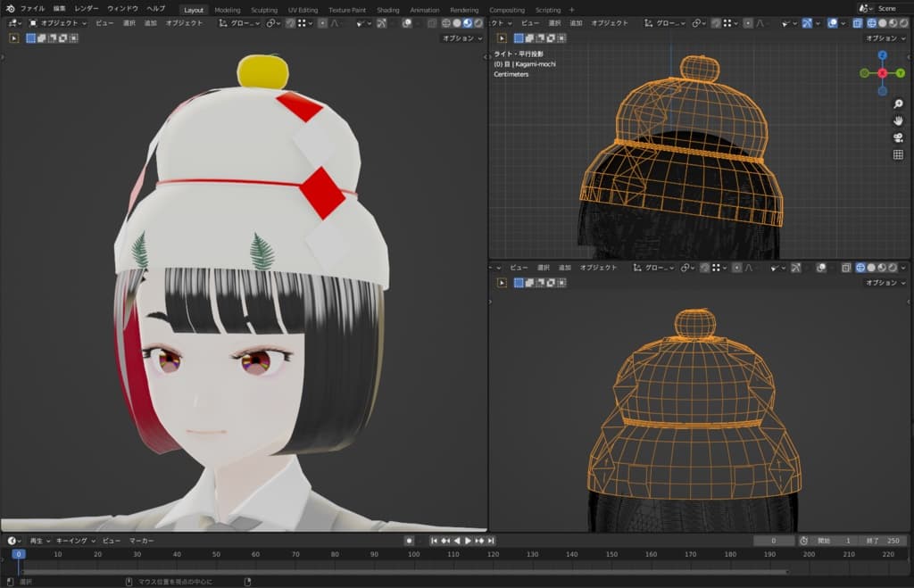Toggle camera view with the camera icon

pos(898,137)
